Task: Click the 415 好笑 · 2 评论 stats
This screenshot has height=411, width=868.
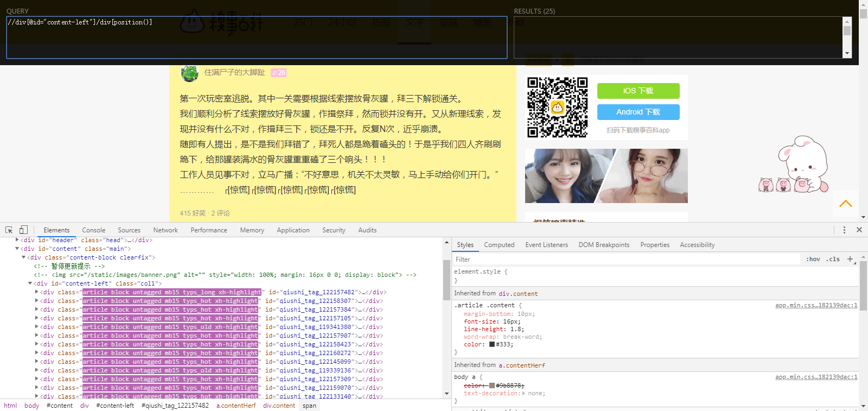Action: point(205,213)
